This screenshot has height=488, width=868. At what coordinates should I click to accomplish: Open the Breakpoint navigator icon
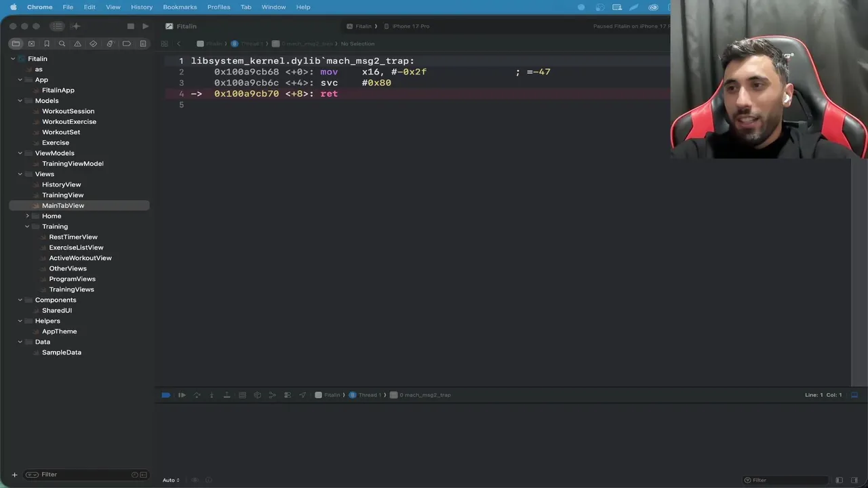click(x=126, y=43)
